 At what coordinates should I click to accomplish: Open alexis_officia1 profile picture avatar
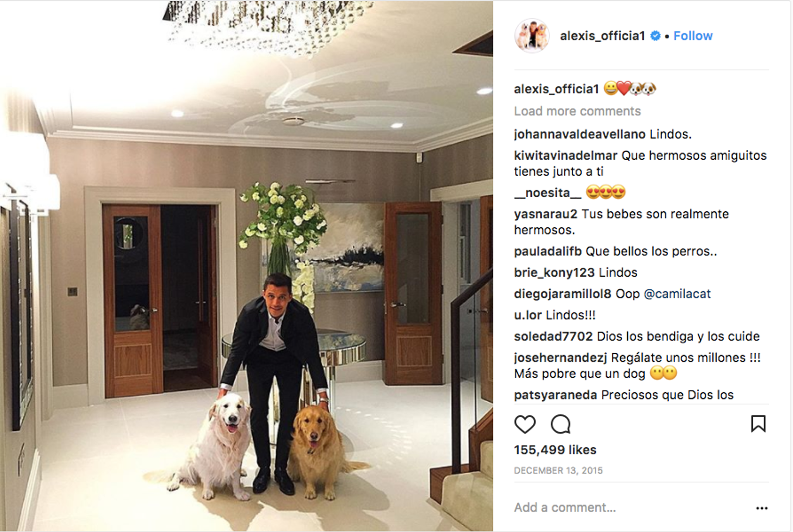(532, 36)
